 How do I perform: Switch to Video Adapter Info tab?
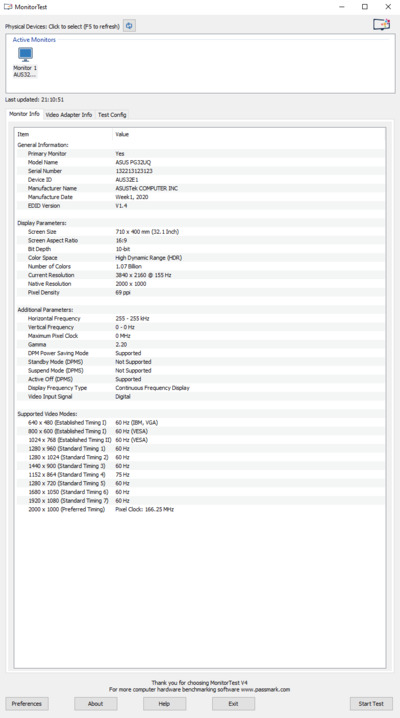coord(69,114)
